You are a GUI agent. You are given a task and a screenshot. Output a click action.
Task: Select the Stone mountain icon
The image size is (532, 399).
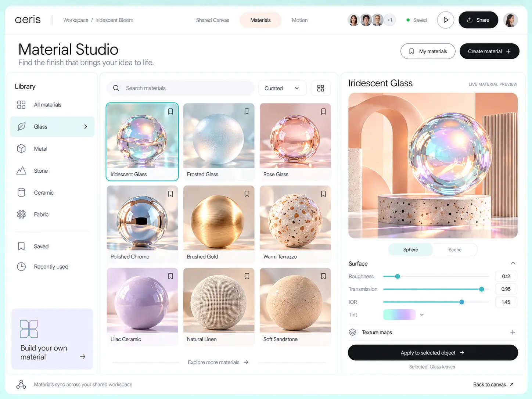click(x=21, y=171)
